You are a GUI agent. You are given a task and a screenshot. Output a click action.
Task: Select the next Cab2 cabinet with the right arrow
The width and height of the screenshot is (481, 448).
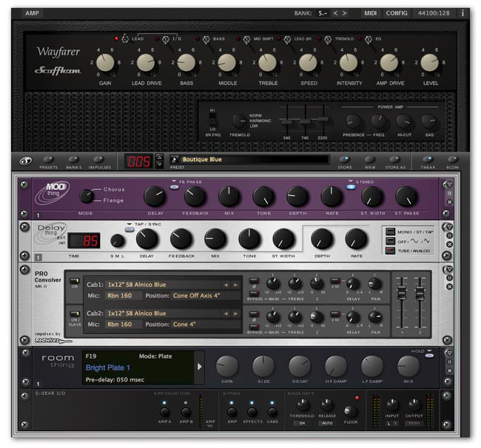coord(235,313)
